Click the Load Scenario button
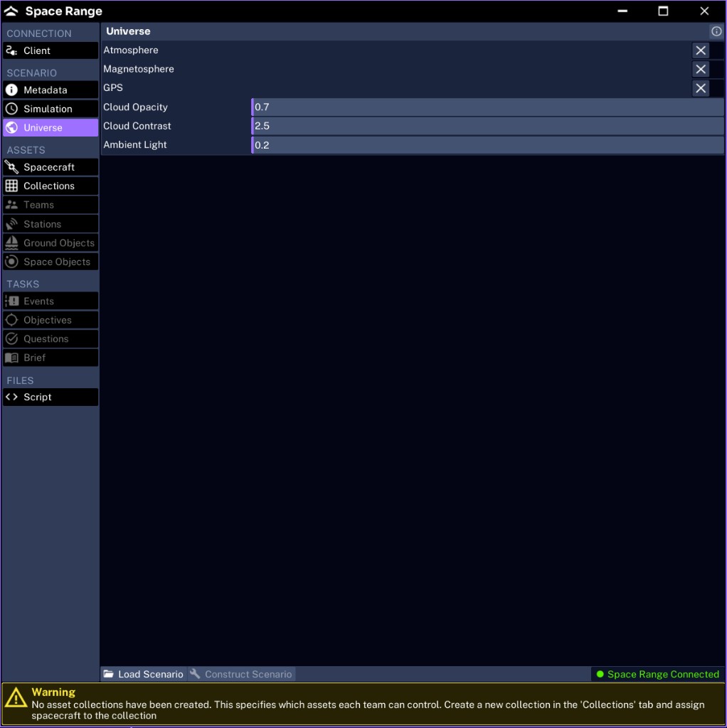727x728 pixels. tap(144, 674)
